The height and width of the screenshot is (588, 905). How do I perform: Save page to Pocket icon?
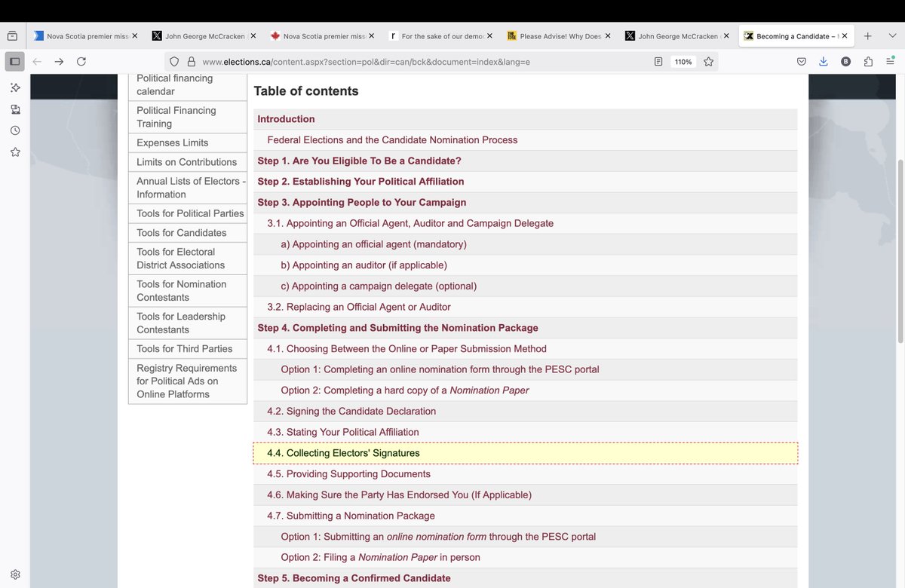pyautogui.click(x=802, y=62)
